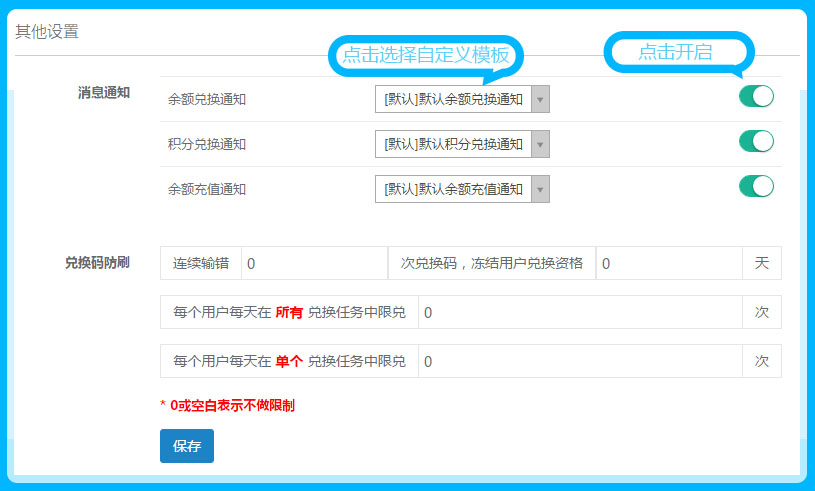Click the 消息通知 section label
Viewport: 815px width, 491px height.
point(104,93)
